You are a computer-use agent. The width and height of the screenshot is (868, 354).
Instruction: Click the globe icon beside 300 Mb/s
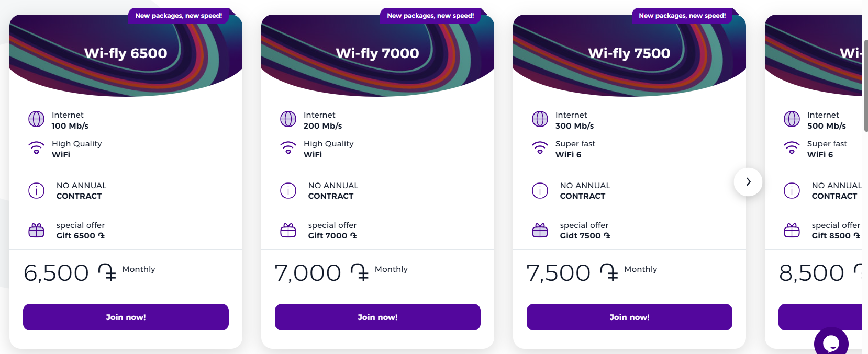pos(540,119)
